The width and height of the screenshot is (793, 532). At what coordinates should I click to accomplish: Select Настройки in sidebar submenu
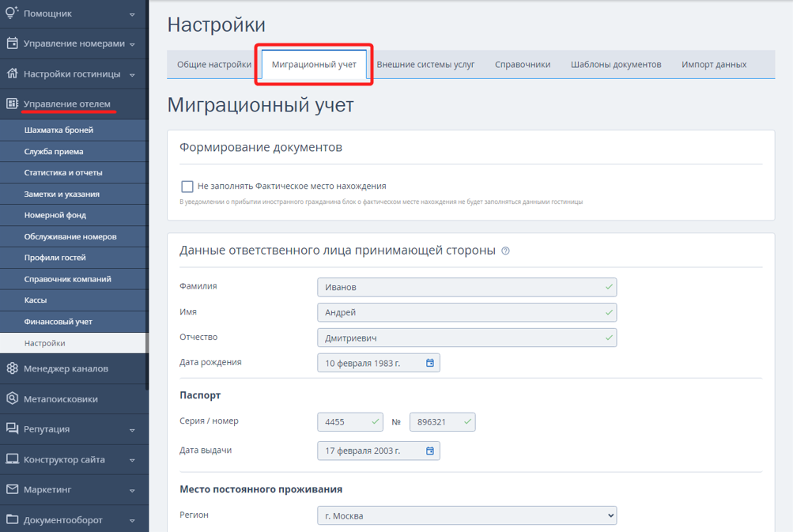tap(74, 343)
